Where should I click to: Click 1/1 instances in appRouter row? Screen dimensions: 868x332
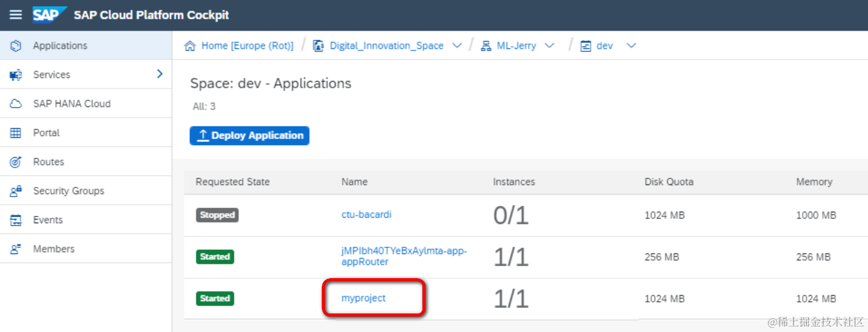(511, 257)
